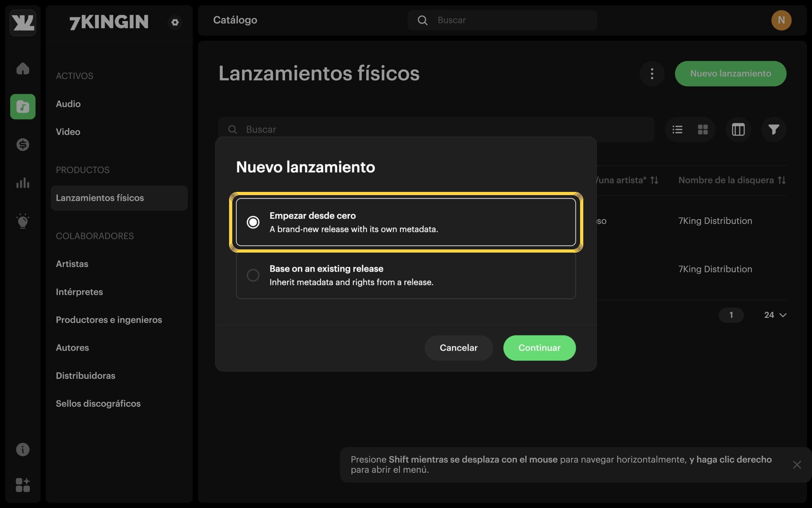Open Autores in the sidebar

pyautogui.click(x=72, y=347)
